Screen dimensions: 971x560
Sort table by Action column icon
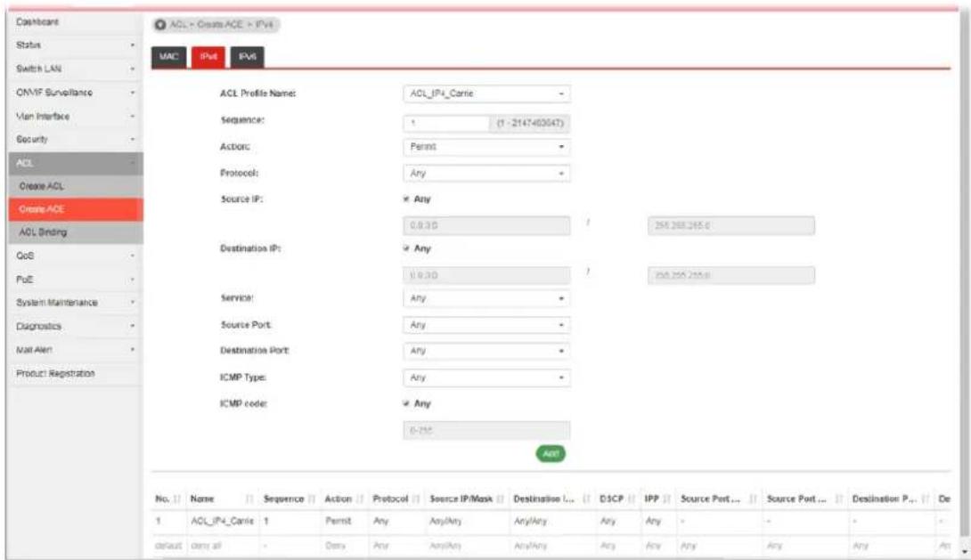[x=360, y=499]
